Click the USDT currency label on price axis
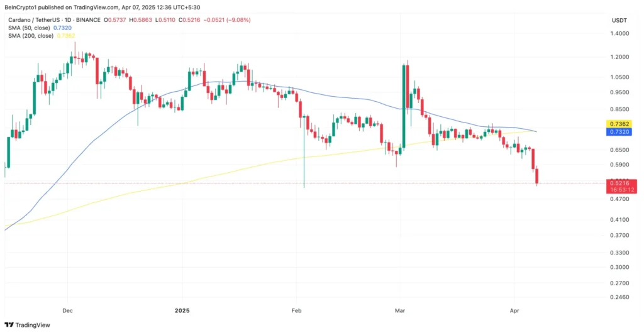 [619, 21]
